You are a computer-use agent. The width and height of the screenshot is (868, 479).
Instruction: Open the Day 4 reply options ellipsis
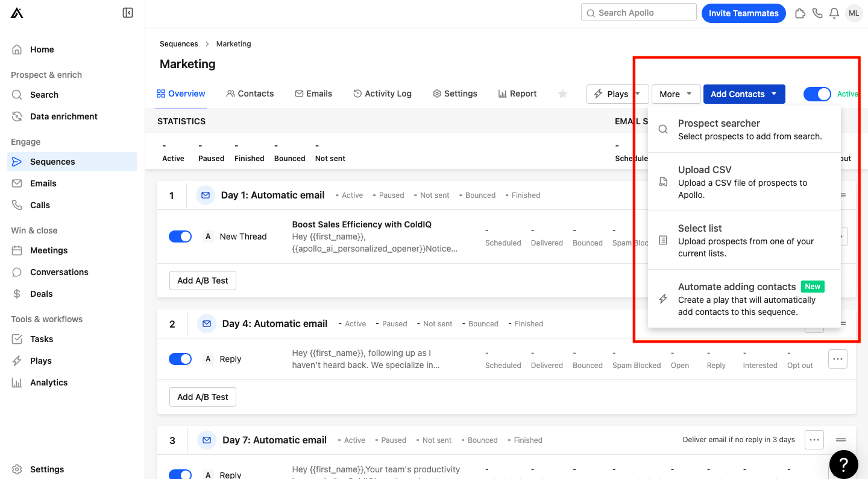tap(838, 359)
